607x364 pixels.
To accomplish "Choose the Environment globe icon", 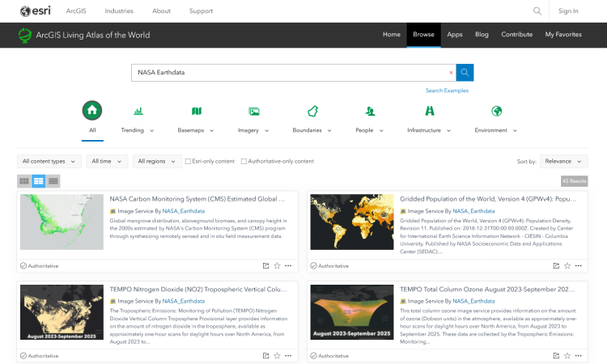I will pyautogui.click(x=497, y=112).
